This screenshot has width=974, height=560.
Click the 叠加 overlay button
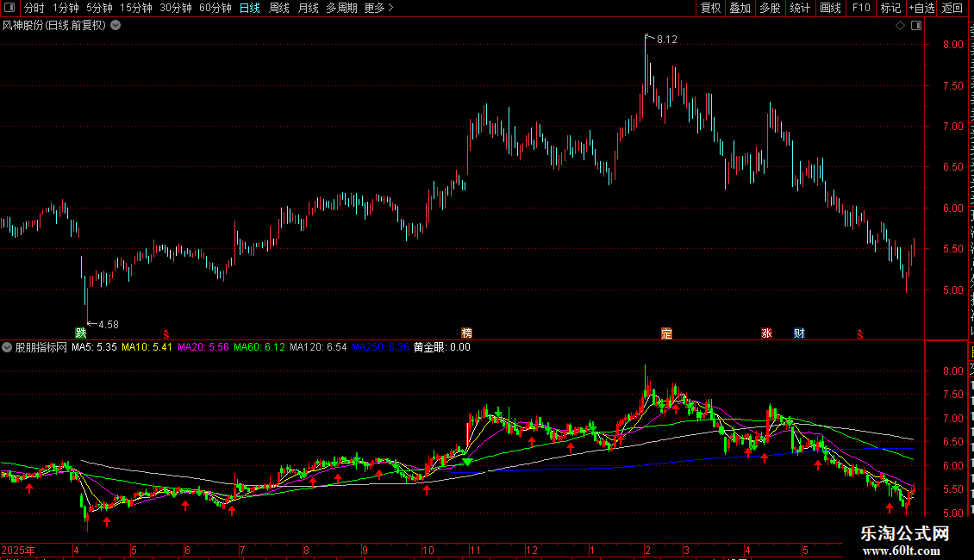point(740,8)
